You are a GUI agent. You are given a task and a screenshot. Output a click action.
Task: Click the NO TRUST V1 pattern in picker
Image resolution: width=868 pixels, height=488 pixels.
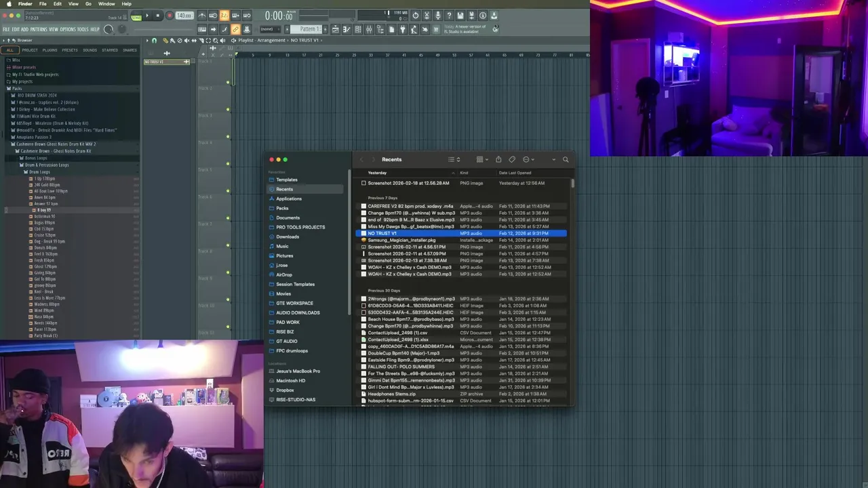click(167, 62)
